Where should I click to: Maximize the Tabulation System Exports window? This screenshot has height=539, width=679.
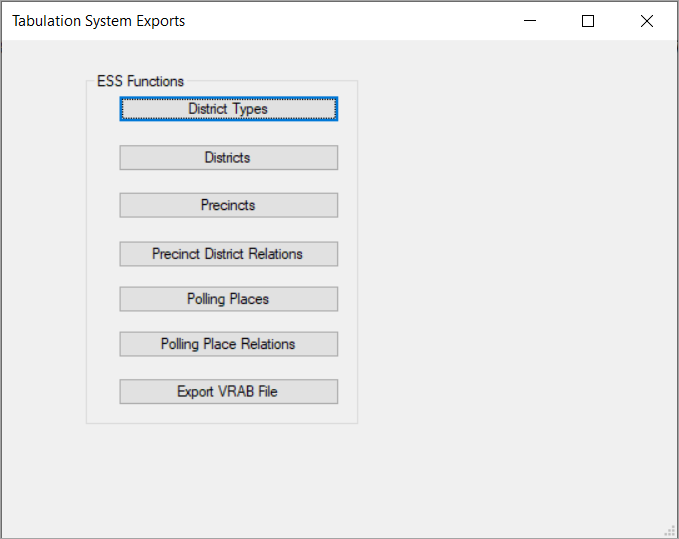coord(588,21)
